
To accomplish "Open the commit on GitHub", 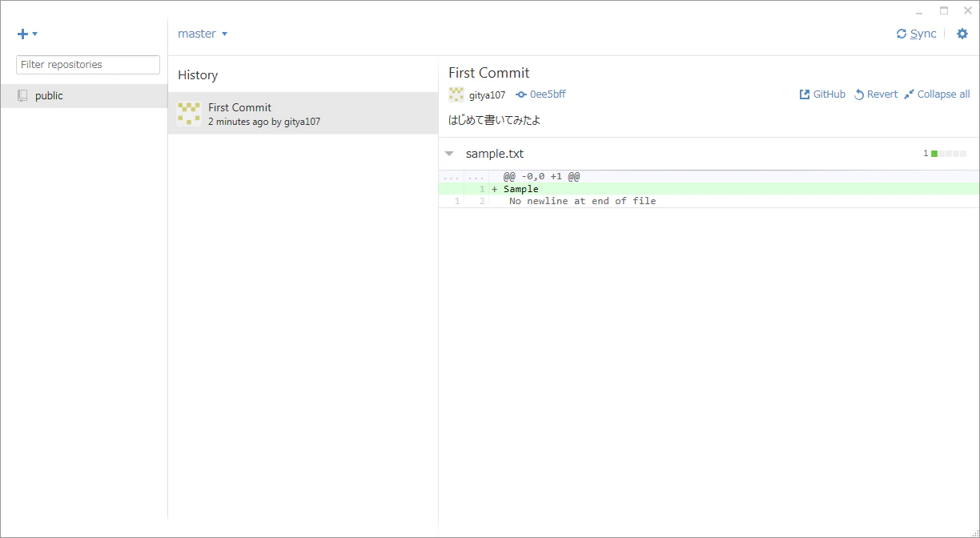I will [x=822, y=94].
